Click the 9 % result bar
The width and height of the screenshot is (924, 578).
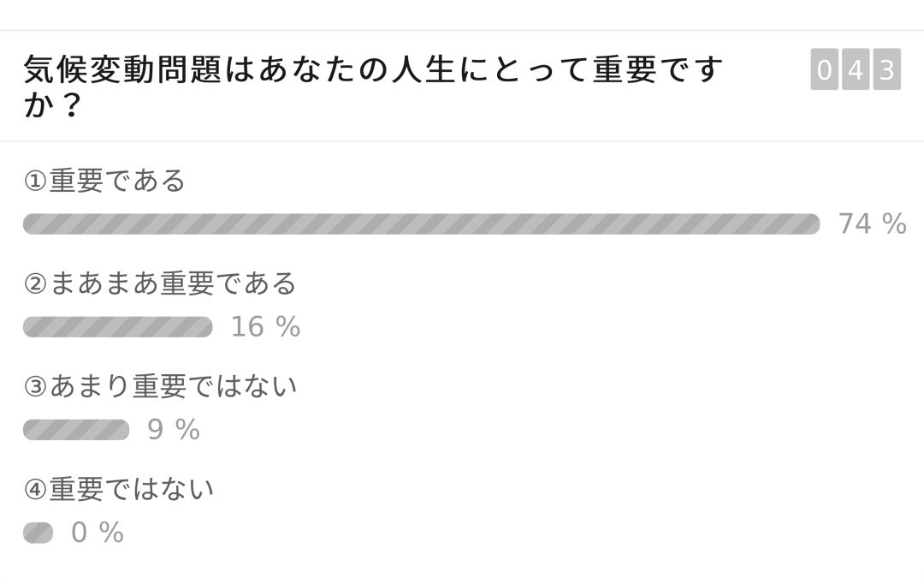point(76,430)
